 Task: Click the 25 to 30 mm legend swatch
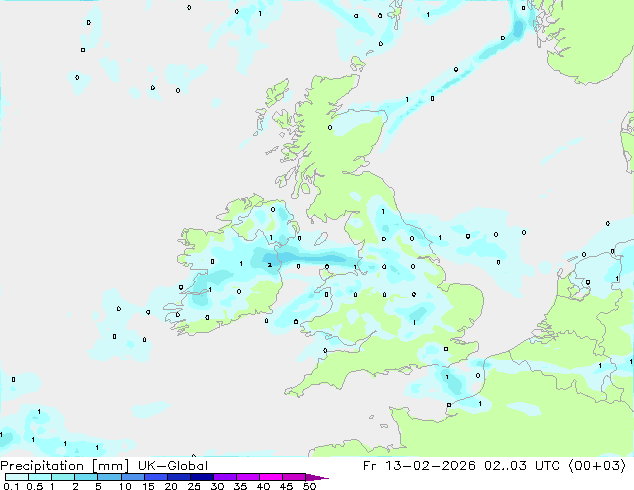click(x=201, y=477)
